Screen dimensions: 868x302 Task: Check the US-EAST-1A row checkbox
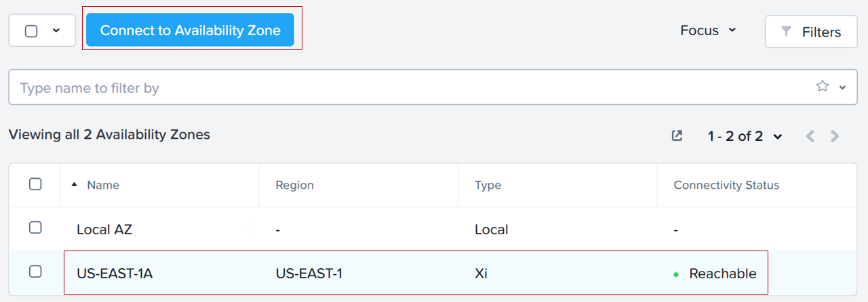pyautogui.click(x=35, y=272)
